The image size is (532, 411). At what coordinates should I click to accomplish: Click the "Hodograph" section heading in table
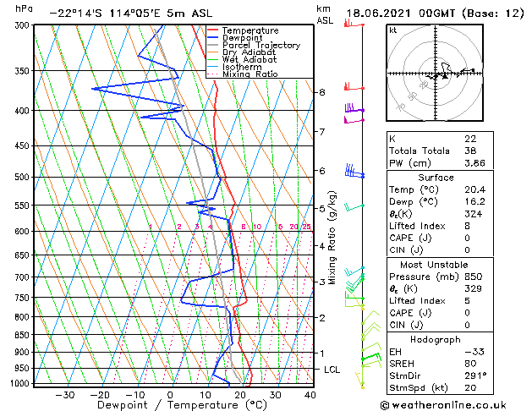pyautogui.click(x=436, y=340)
